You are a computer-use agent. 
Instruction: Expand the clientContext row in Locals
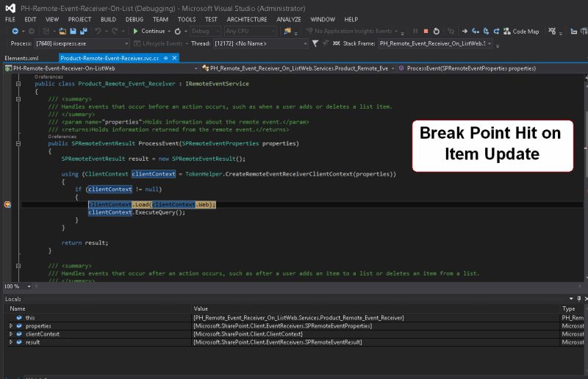point(11,334)
